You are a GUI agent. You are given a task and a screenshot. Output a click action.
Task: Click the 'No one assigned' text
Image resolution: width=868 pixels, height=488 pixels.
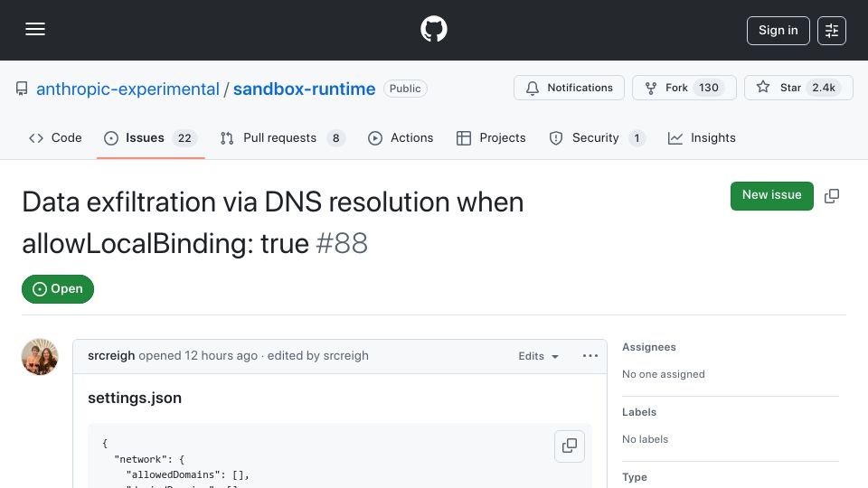click(663, 374)
